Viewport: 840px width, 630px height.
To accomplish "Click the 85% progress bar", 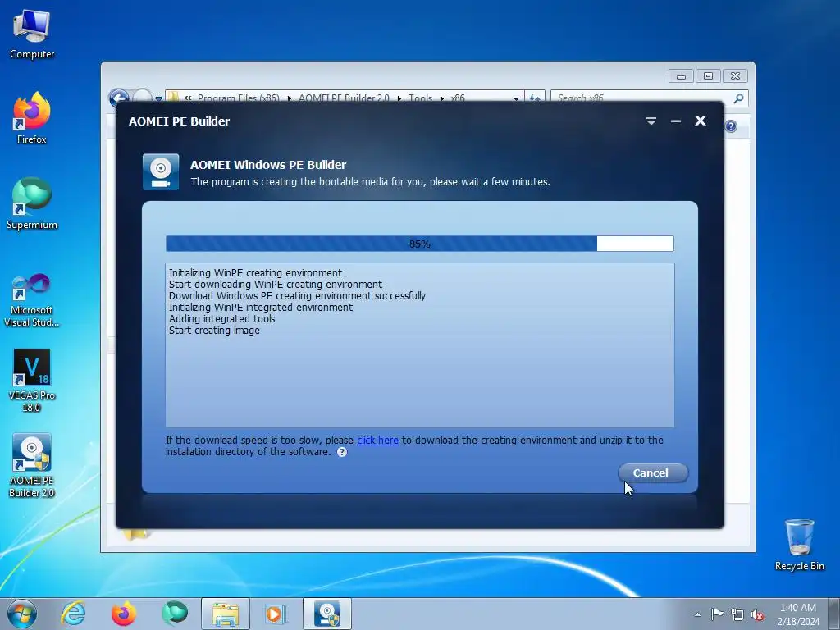I will [419, 244].
